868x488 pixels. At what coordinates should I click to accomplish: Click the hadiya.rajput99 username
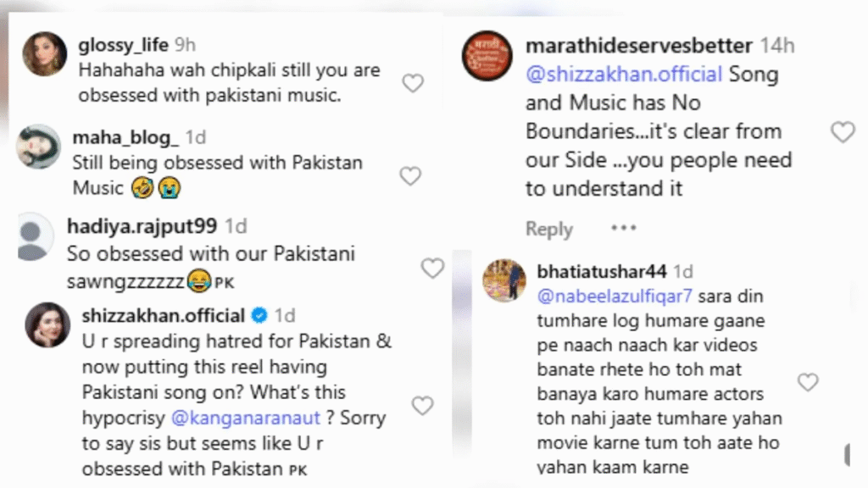click(x=142, y=226)
